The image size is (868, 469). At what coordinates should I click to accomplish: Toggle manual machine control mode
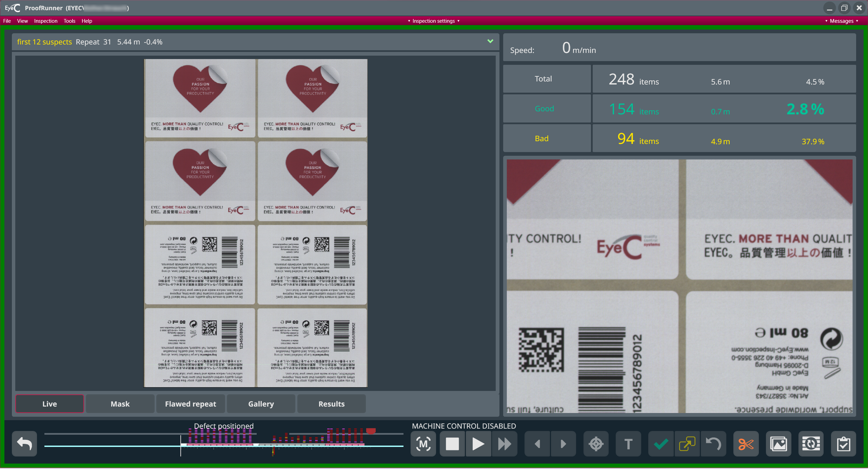coord(423,444)
